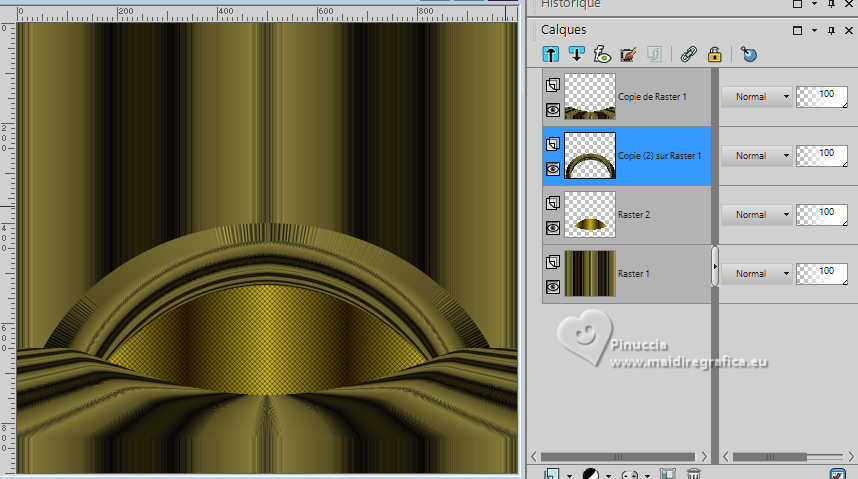Expand the new raster layer dropdown arrow
858x479 pixels.
(x=569, y=475)
